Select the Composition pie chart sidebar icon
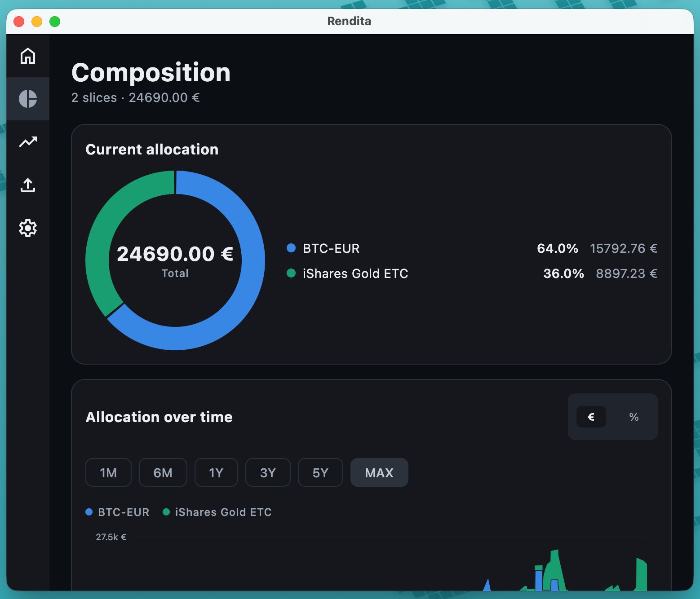 coord(28,99)
